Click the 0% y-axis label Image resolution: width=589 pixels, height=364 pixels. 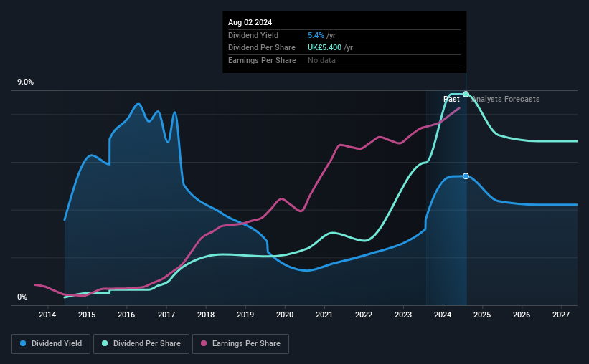(22, 297)
